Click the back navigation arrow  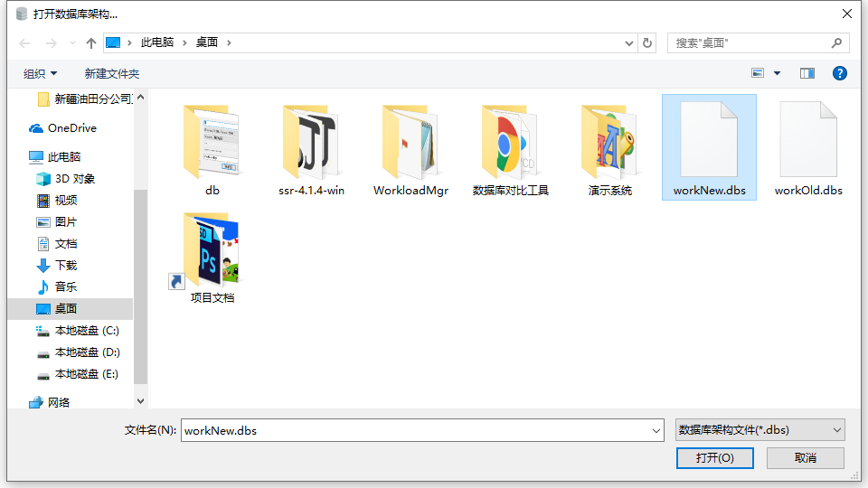pyautogui.click(x=24, y=42)
